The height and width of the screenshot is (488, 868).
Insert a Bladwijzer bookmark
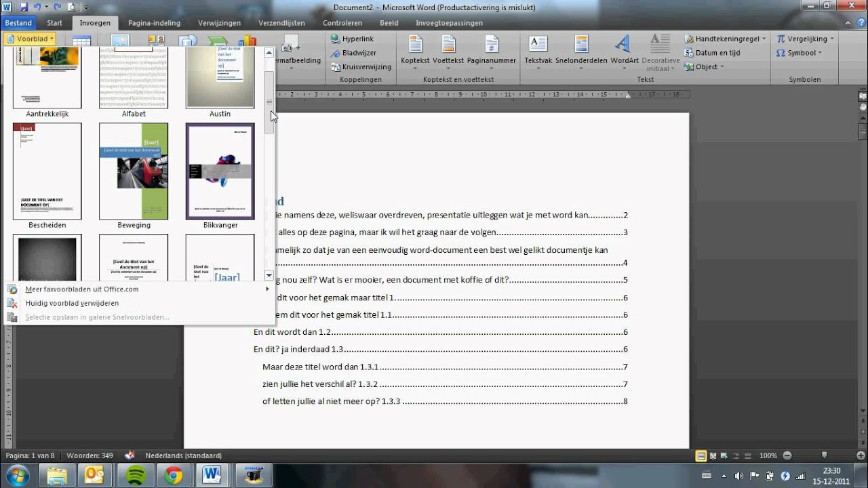(353, 53)
